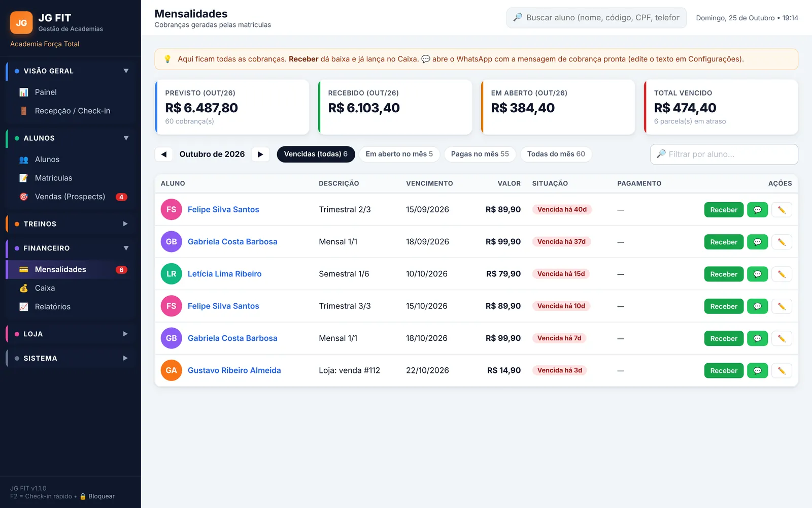Screen dimensions: 812x508
Task: Edit Letícia Lima Ribeiro's charge with pencil icon
Action: pos(782,274)
